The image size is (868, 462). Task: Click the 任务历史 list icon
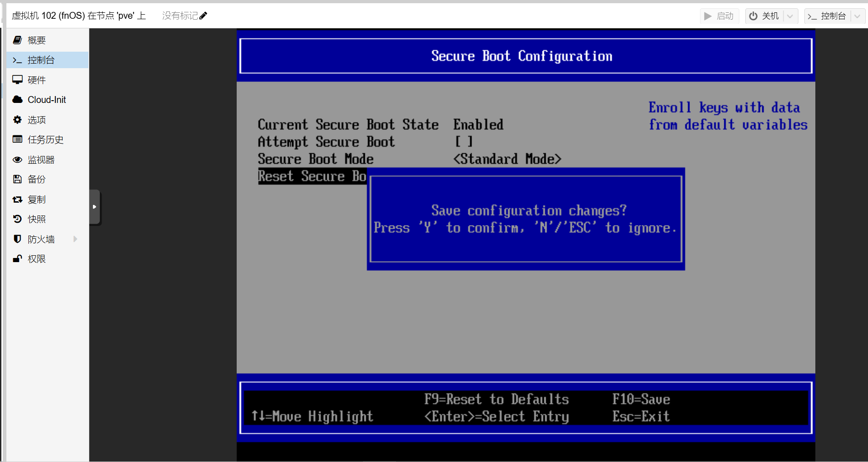tap(17, 139)
